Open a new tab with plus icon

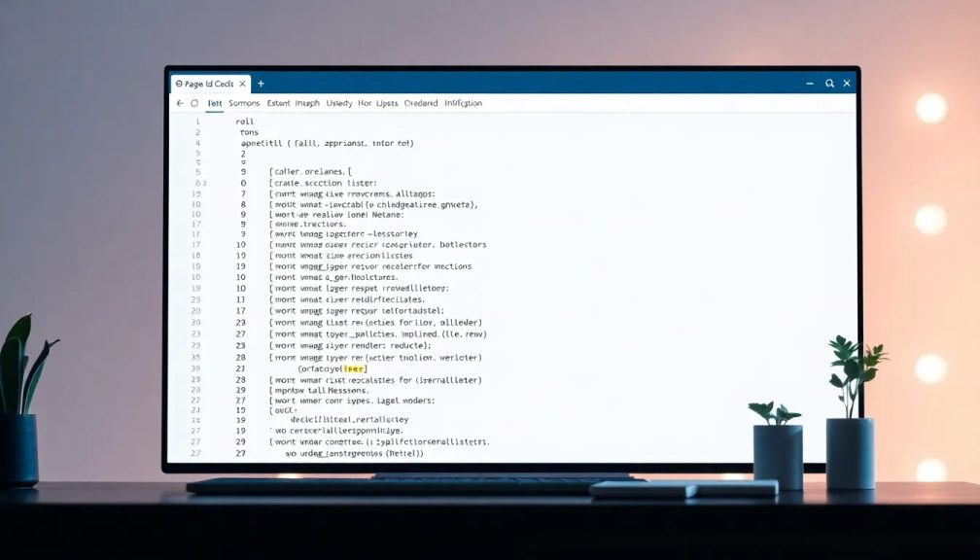click(x=261, y=85)
